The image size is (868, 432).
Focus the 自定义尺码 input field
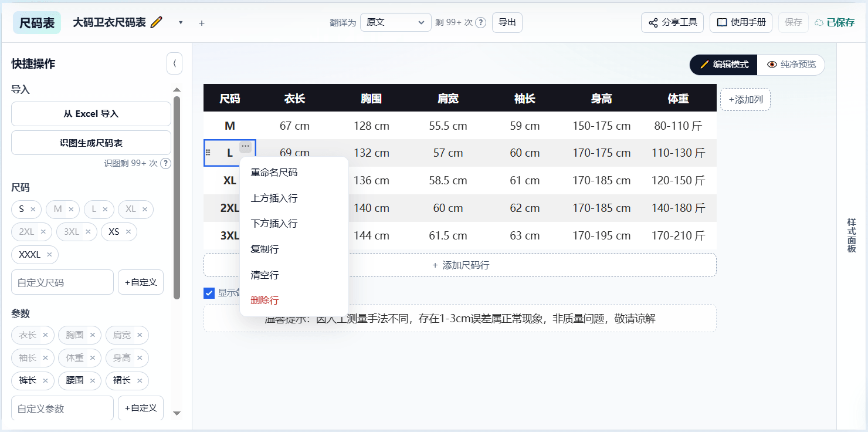(x=62, y=282)
